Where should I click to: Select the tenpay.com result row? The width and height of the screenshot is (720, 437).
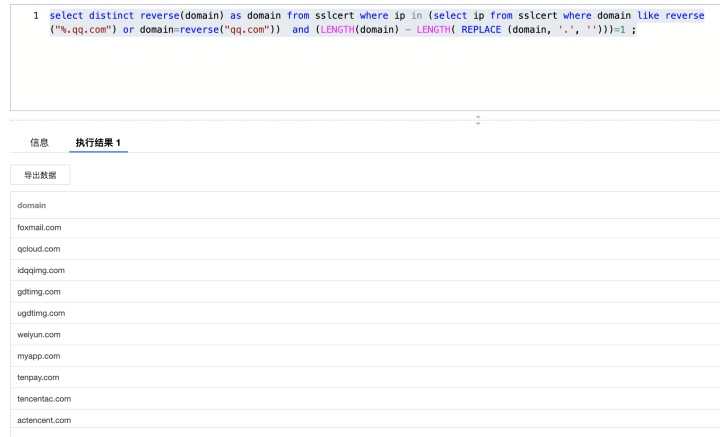click(365, 377)
